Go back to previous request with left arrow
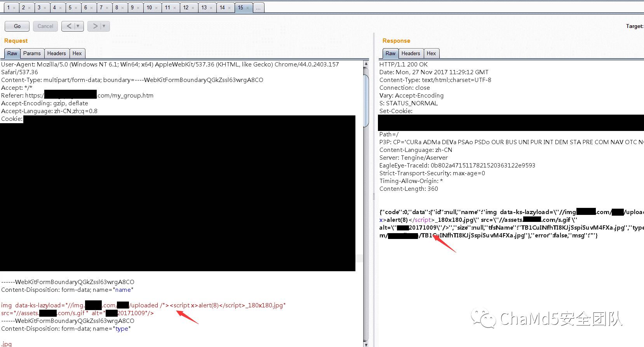Screen dimensions: 644x347 click(x=69, y=26)
